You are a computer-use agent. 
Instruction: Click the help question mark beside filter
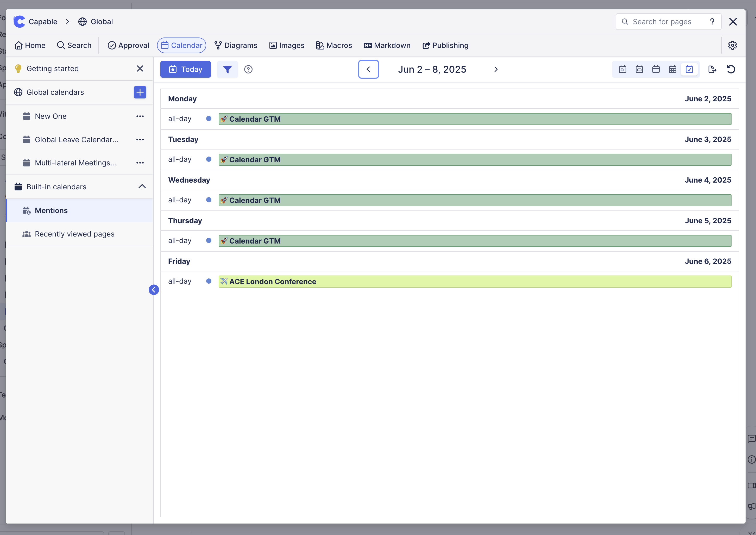coord(248,69)
